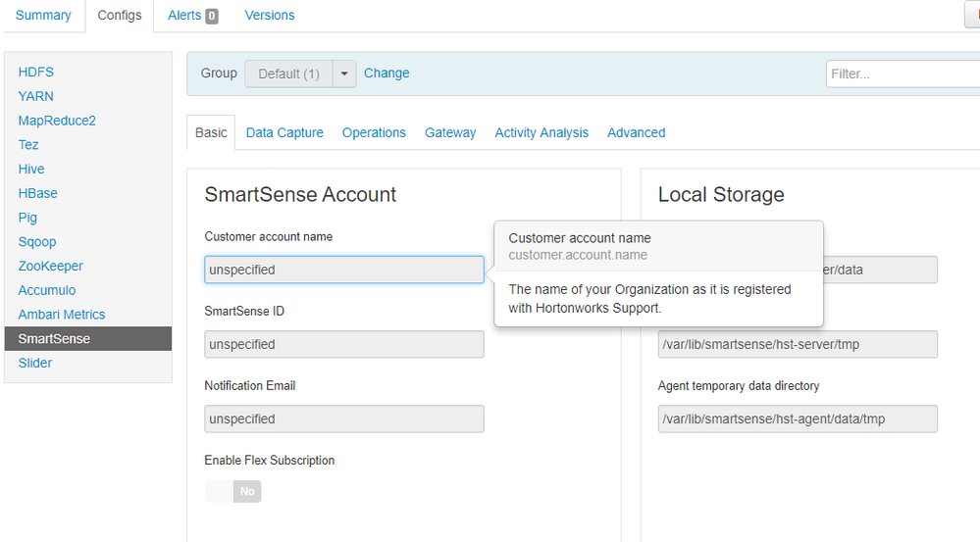Switch to the Versions tab

[x=270, y=16]
